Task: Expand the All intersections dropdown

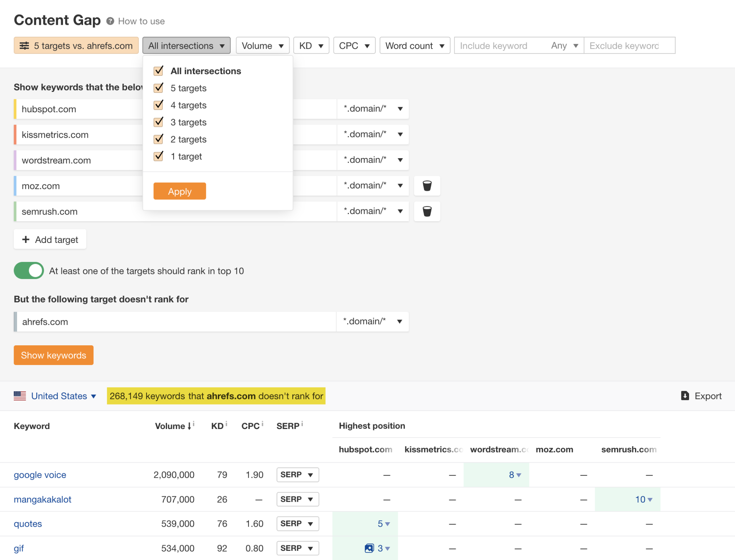Action: pyautogui.click(x=186, y=45)
